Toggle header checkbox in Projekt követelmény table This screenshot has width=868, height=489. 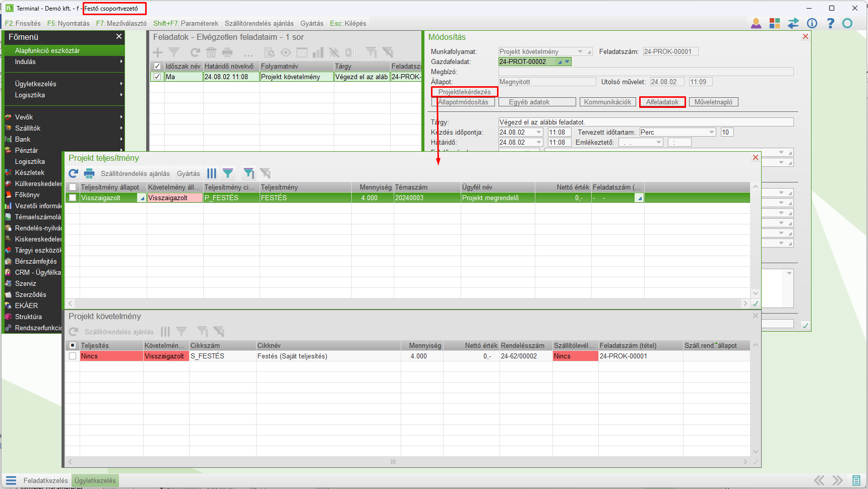(x=73, y=345)
